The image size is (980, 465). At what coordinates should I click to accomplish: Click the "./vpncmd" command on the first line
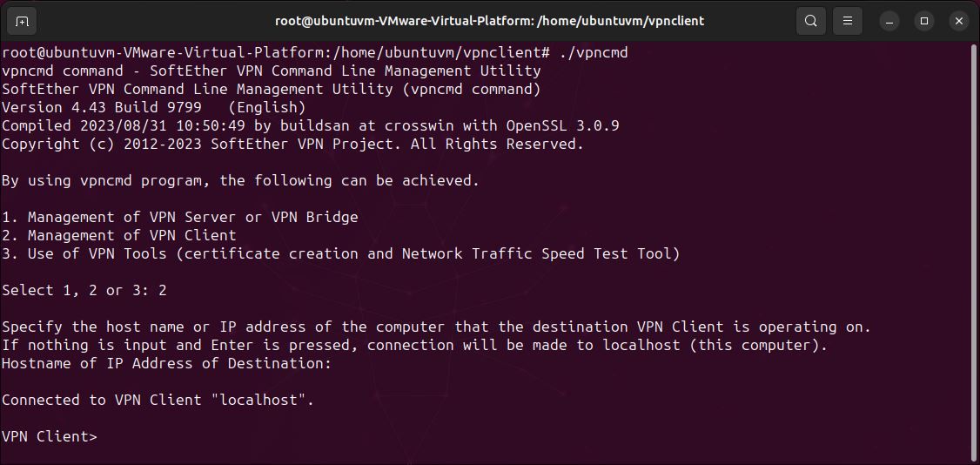tap(593, 53)
